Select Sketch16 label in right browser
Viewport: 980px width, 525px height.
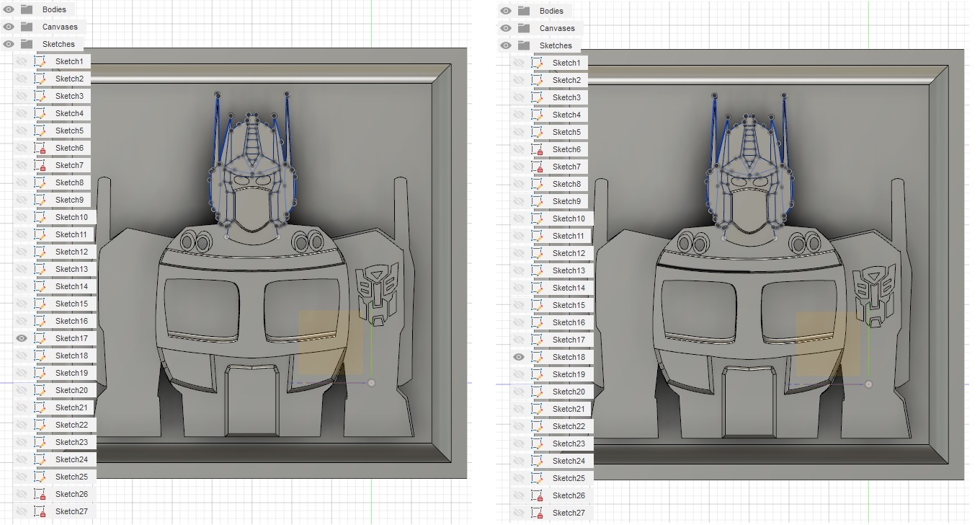point(569,322)
